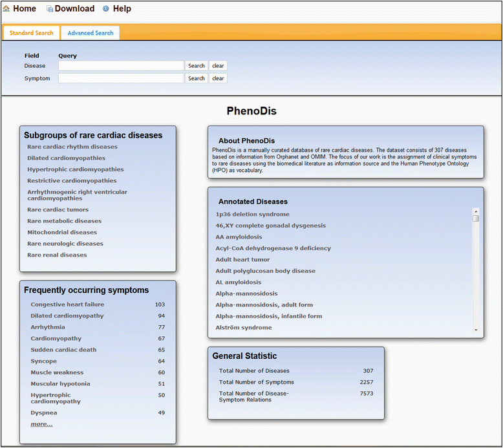
Task: Switch to the Advanced Search tab
Action: click(x=91, y=33)
